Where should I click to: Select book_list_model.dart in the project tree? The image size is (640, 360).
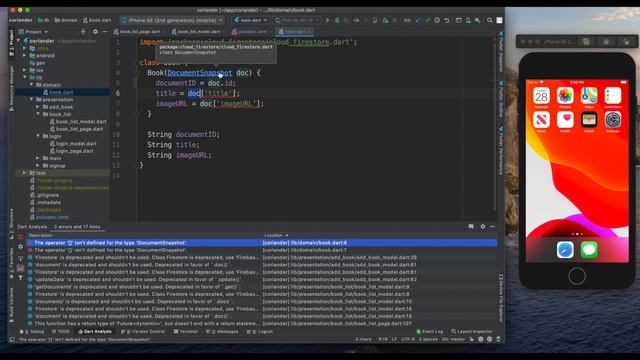[81, 122]
